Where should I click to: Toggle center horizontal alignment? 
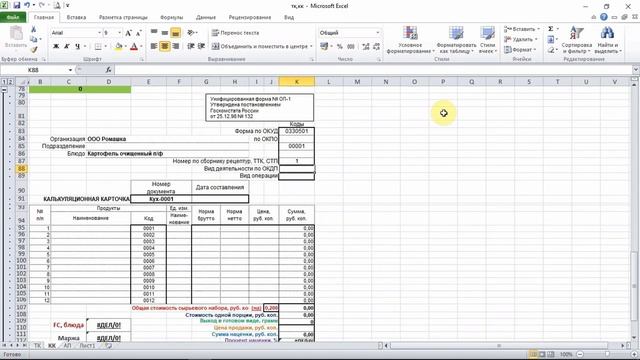[164, 46]
